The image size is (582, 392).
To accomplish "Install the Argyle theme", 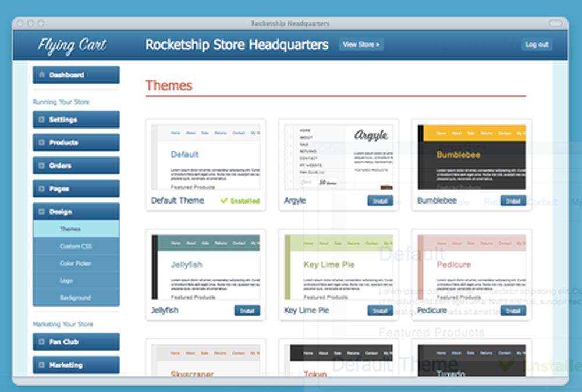I will [380, 201].
